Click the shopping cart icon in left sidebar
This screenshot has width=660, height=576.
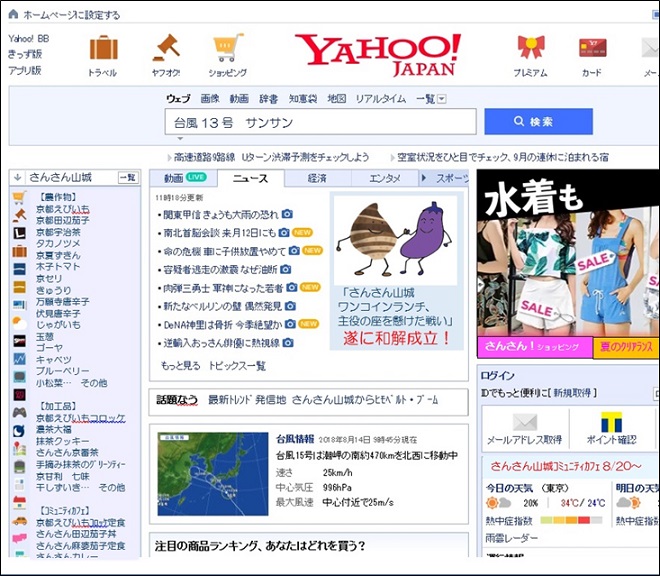[x=19, y=197]
